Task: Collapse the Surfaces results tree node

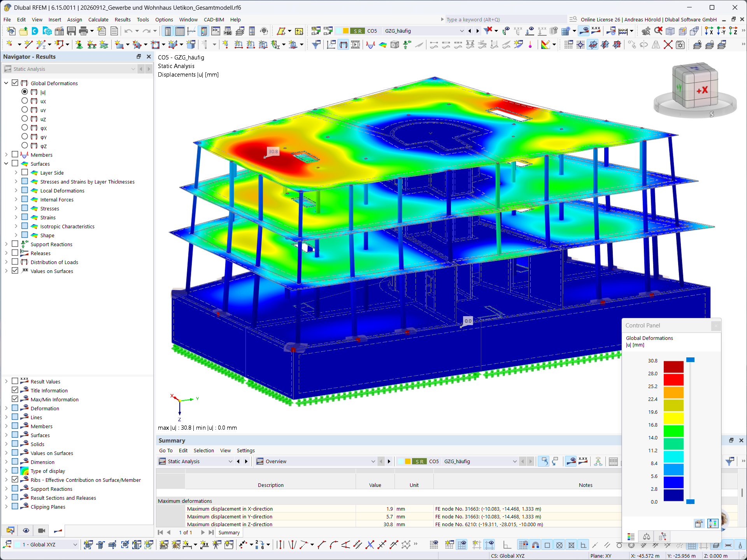Action: 6,163
